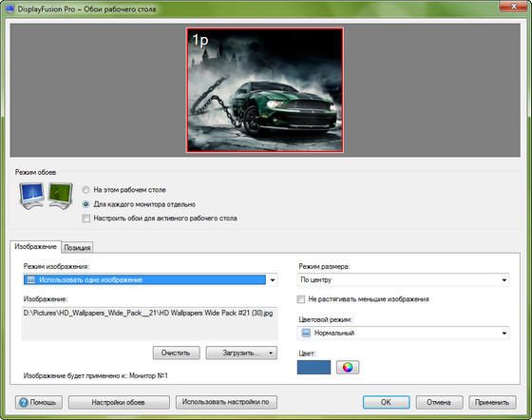Open the Загрузить button's dropdown arrow
This screenshot has height=420, width=532.
pyautogui.click(x=271, y=353)
